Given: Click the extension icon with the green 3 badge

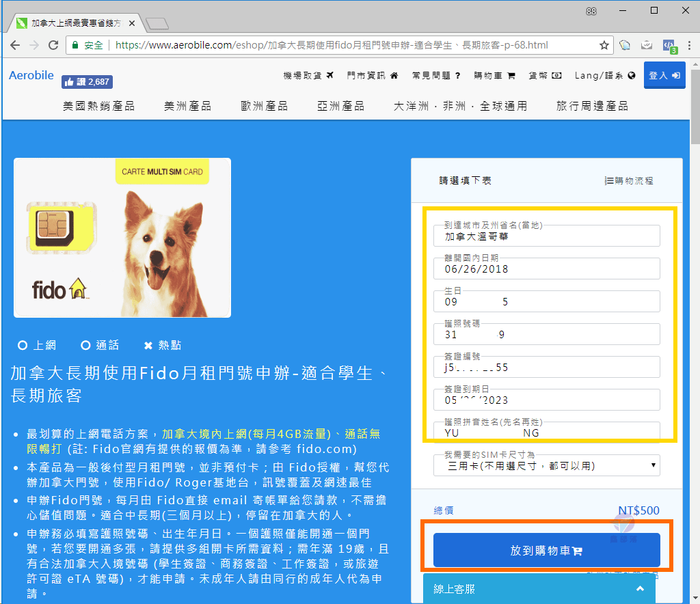Looking at the screenshot, I should point(670,46).
